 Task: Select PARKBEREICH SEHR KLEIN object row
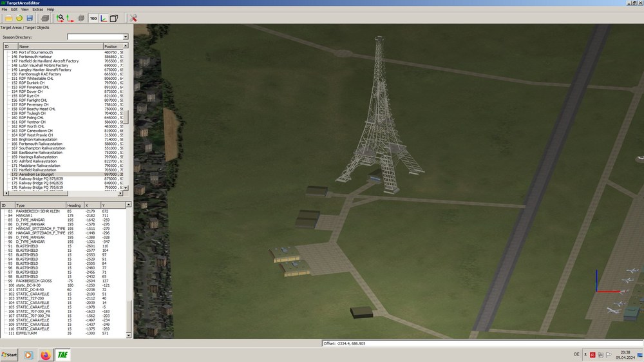pyautogui.click(x=63, y=211)
